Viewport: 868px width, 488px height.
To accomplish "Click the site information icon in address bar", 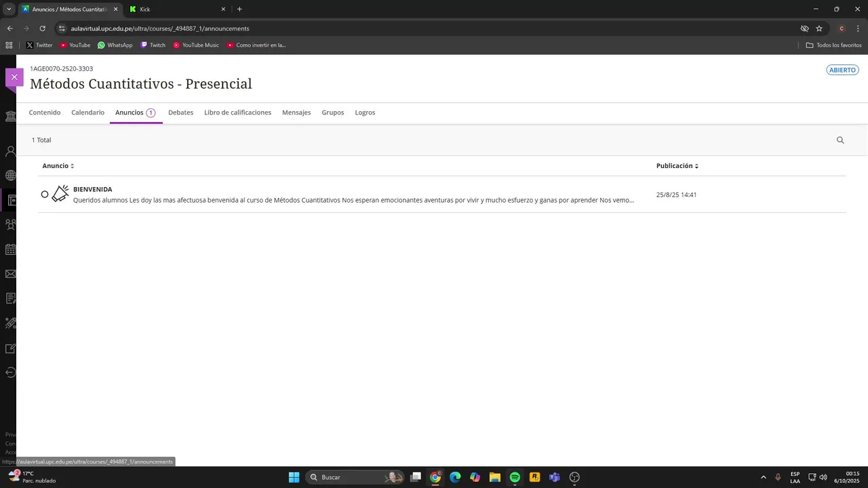I will [x=62, y=28].
